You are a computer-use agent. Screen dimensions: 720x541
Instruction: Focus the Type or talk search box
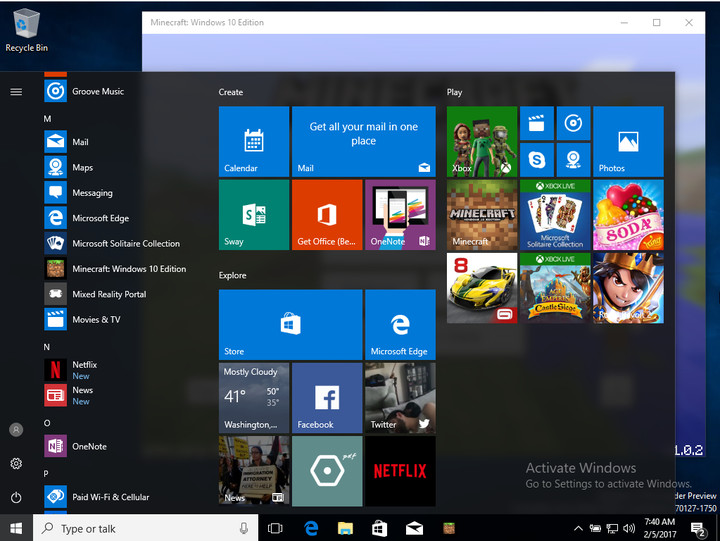145,528
